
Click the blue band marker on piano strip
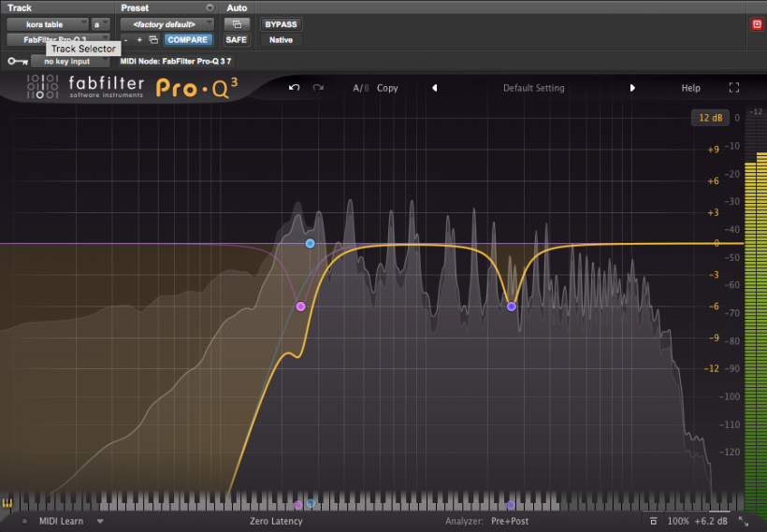click(311, 504)
